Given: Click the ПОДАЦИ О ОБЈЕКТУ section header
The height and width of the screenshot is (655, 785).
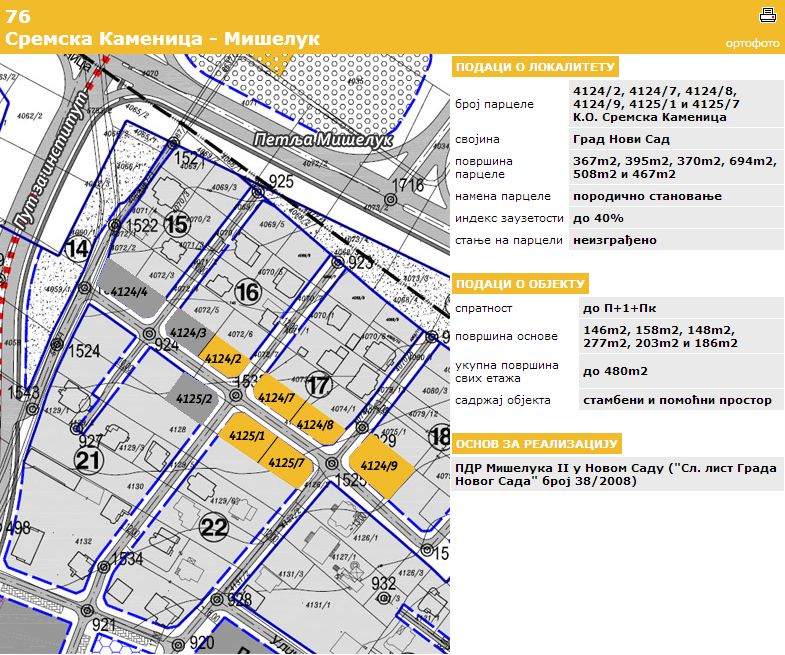Looking at the screenshot, I should [x=520, y=284].
